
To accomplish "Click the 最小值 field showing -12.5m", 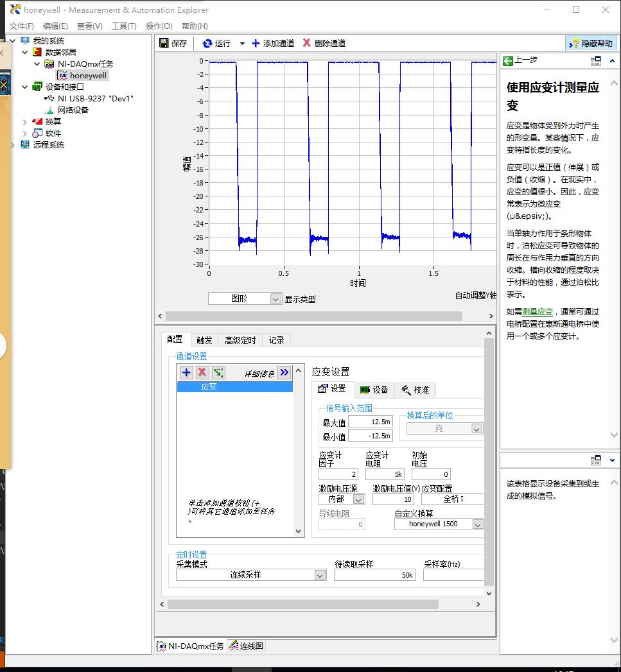I will [x=370, y=436].
